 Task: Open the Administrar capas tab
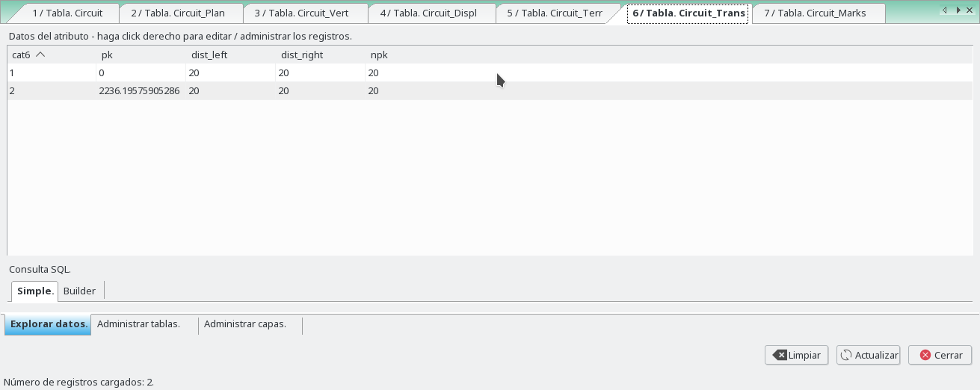tap(245, 324)
